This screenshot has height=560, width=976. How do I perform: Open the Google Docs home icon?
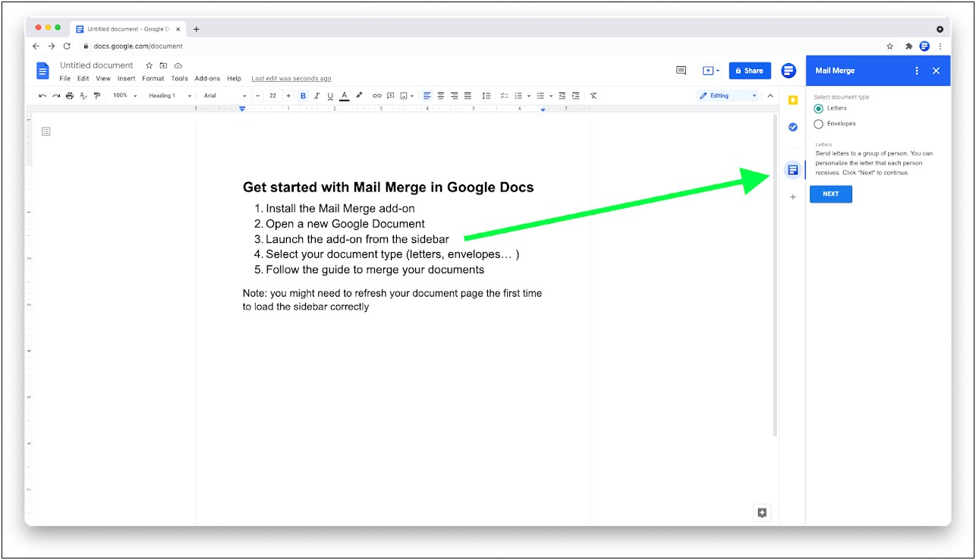[x=43, y=71]
